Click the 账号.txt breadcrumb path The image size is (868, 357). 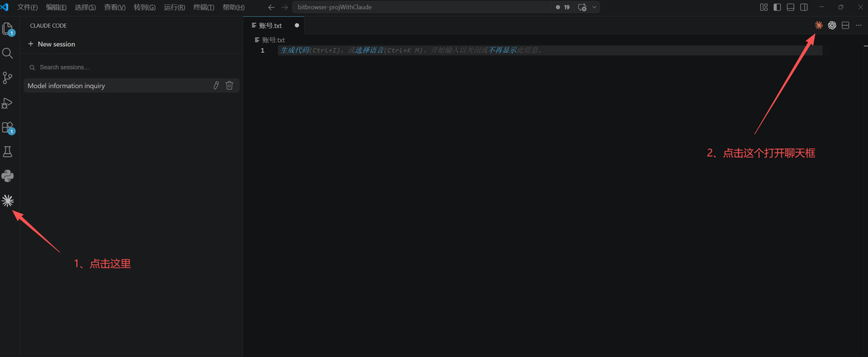point(269,40)
